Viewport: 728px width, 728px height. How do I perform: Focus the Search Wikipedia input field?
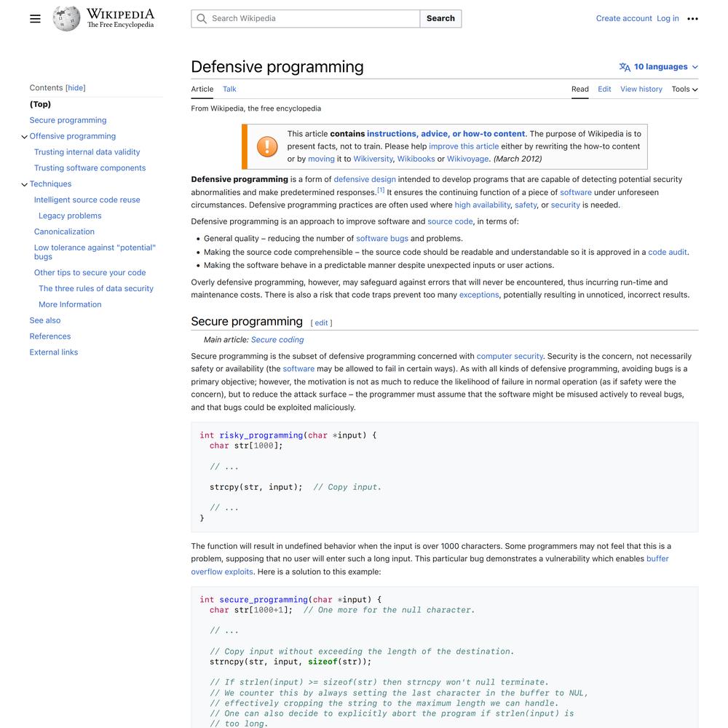click(306, 19)
